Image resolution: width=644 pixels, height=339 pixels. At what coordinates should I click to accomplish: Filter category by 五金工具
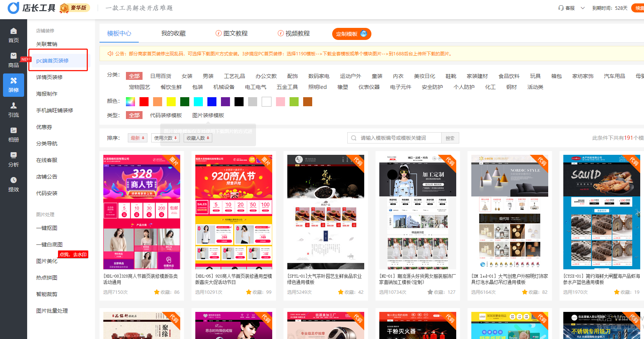[287, 87]
